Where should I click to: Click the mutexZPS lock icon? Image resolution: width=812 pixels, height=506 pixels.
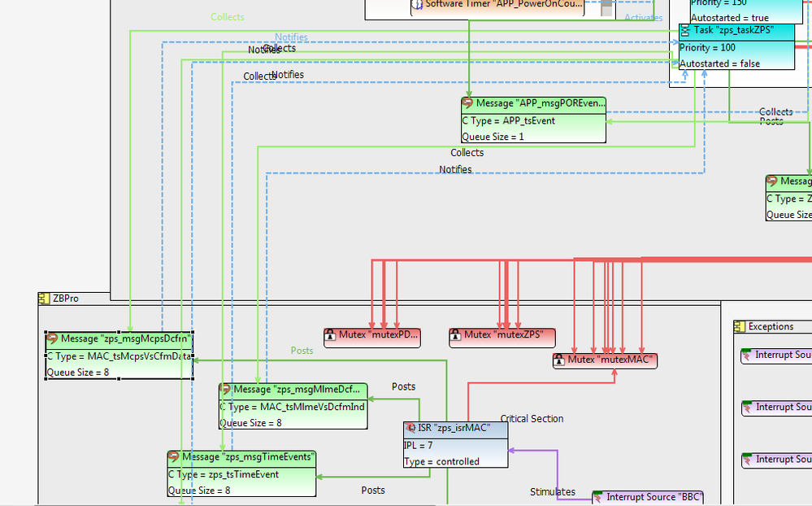[x=456, y=335]
